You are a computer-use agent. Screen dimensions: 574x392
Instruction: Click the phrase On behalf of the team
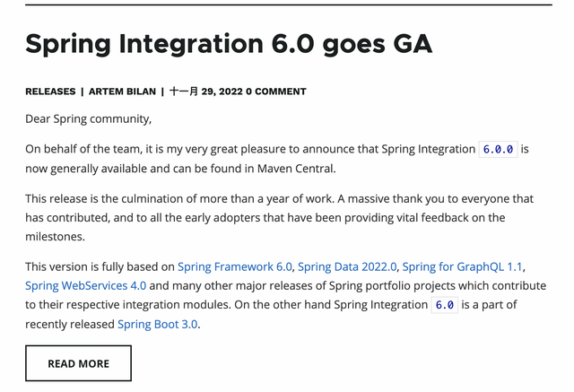click(x=83, y=149)
